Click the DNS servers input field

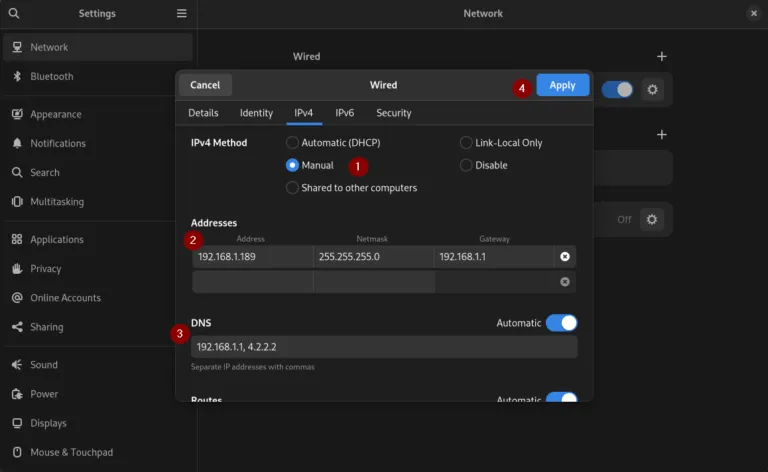click(x=384, y=347)
